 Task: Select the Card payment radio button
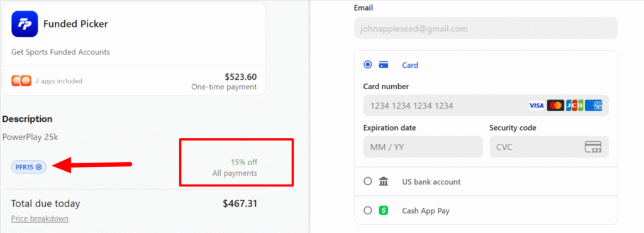pos(367,65)
